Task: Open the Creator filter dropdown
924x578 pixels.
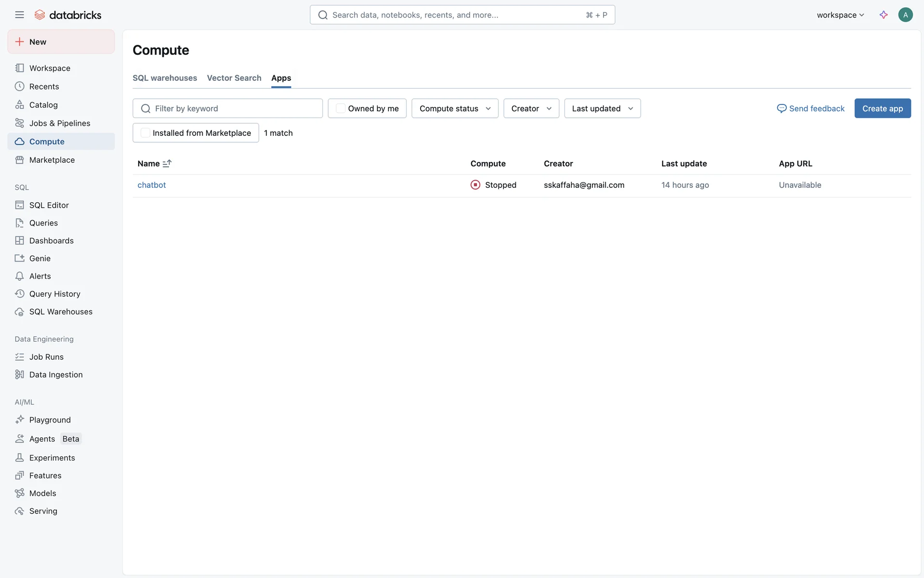Action: [x=531, y=108]
